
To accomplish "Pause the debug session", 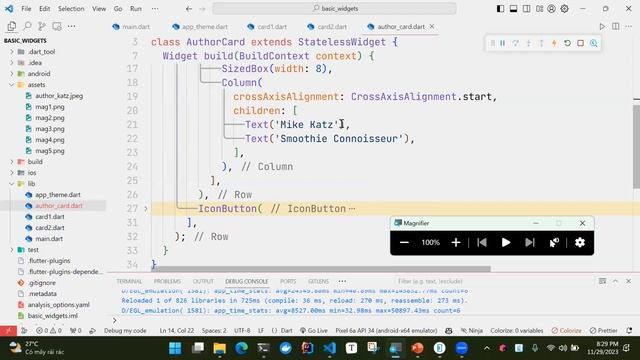I will [x=502, y=43].
